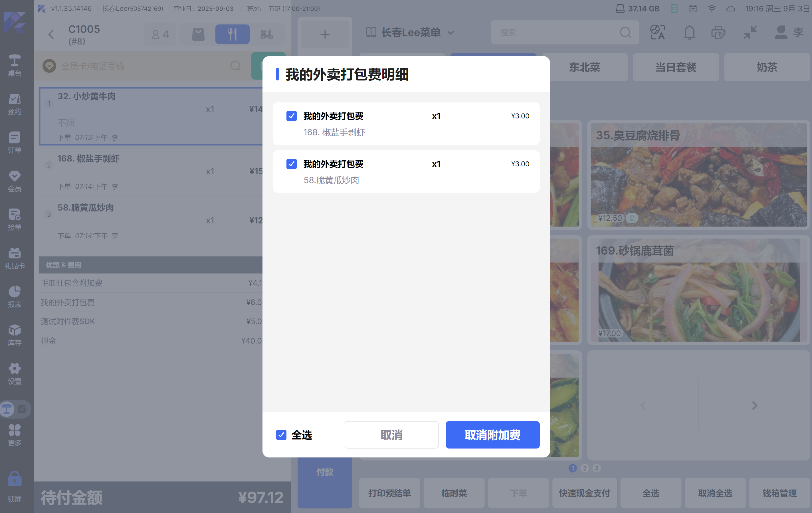Click the 取消 button in dialog
The image size is (812, 513).
(x=391, y=435)
